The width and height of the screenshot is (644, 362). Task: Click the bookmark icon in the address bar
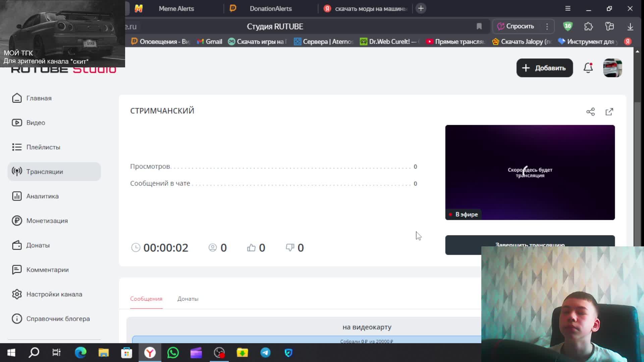coord(479,26)
